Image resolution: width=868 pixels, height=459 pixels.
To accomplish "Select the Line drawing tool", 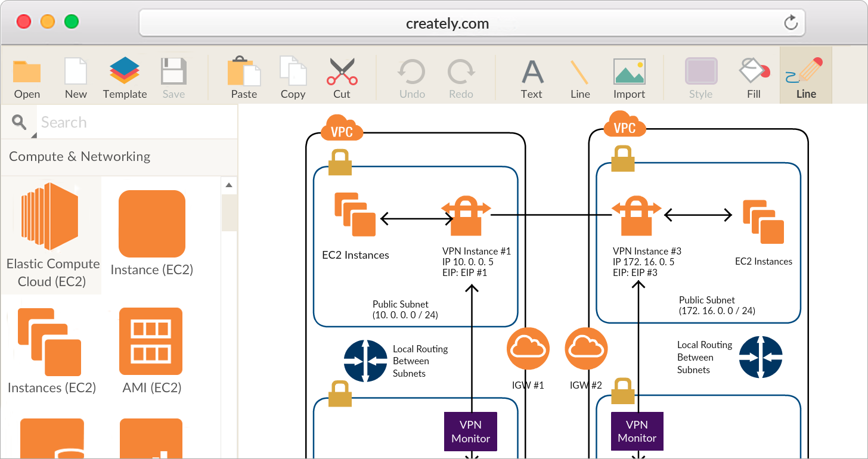I will pyautogui.click(x=579, y=76).
